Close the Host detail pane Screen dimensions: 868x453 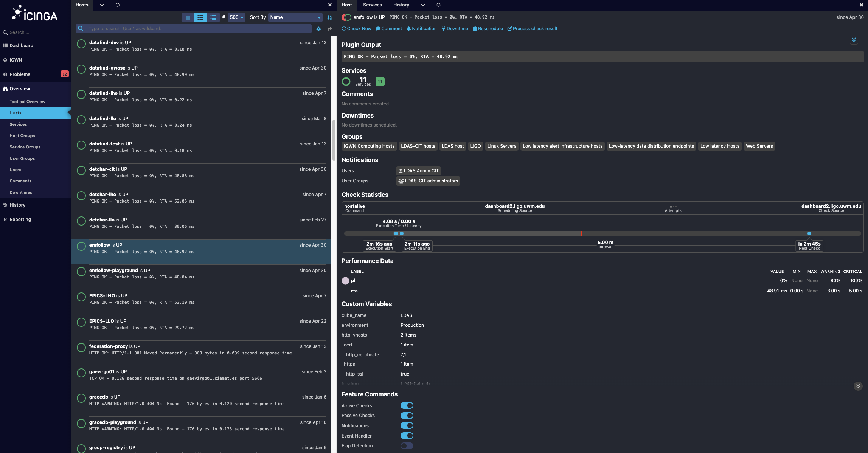tap(861, 5)
